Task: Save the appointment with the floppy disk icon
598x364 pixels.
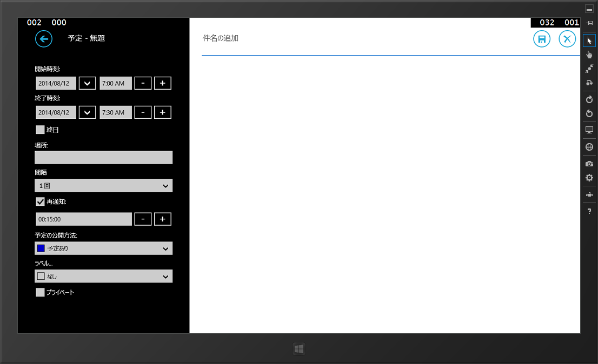Action: pos(542,39)
